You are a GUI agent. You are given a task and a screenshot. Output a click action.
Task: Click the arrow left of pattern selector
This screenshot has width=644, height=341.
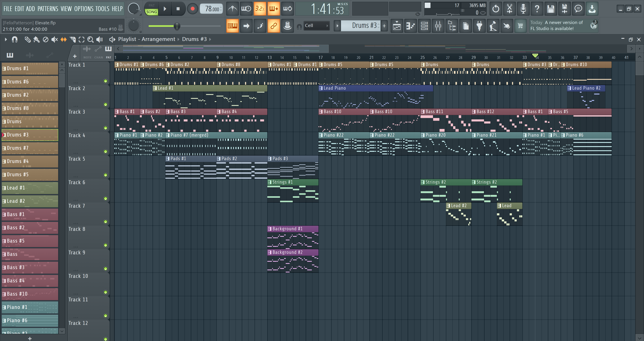337,26
